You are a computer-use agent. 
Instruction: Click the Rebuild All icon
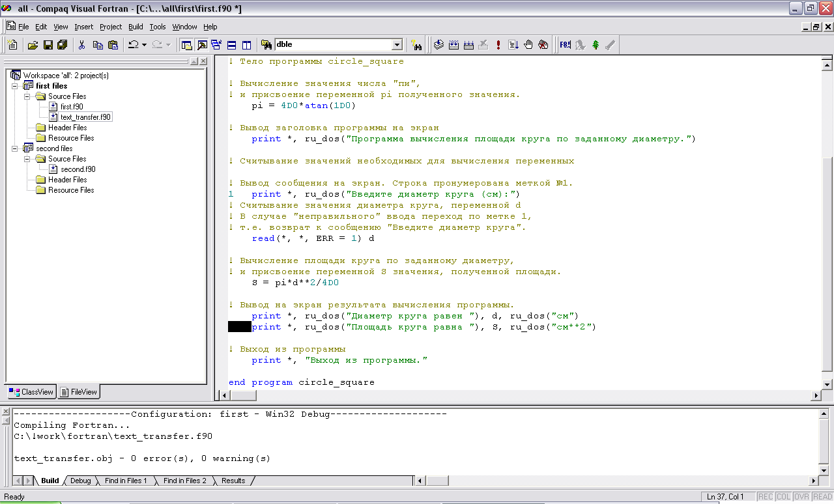[x=468, y=45]
